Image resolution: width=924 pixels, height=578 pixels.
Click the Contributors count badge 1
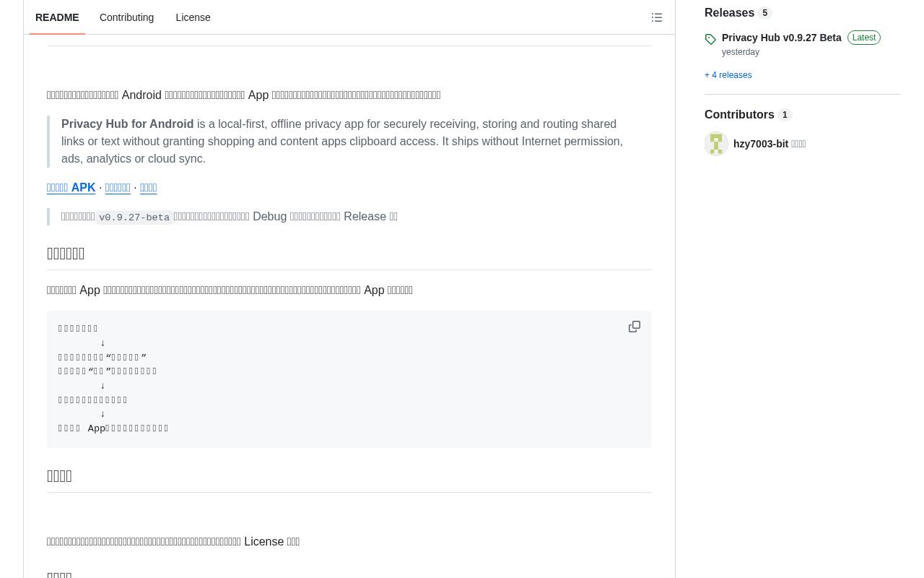(x=785, y=115)
